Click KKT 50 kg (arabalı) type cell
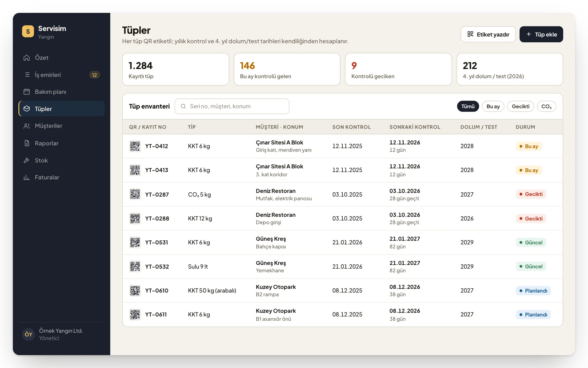 (x=212, y=290)
